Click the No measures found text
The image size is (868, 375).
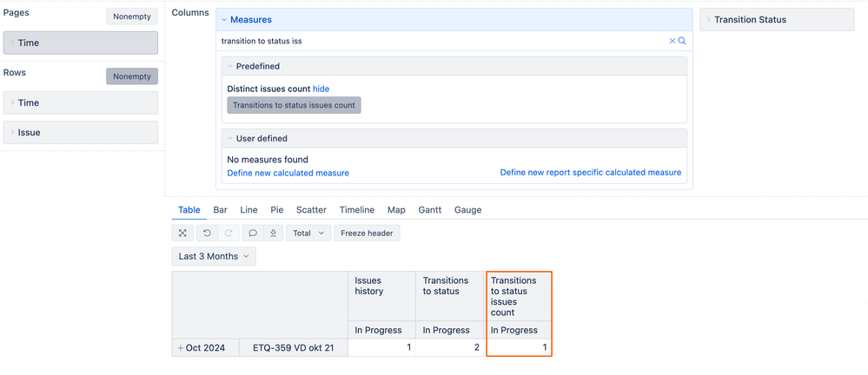pos(268,160)
